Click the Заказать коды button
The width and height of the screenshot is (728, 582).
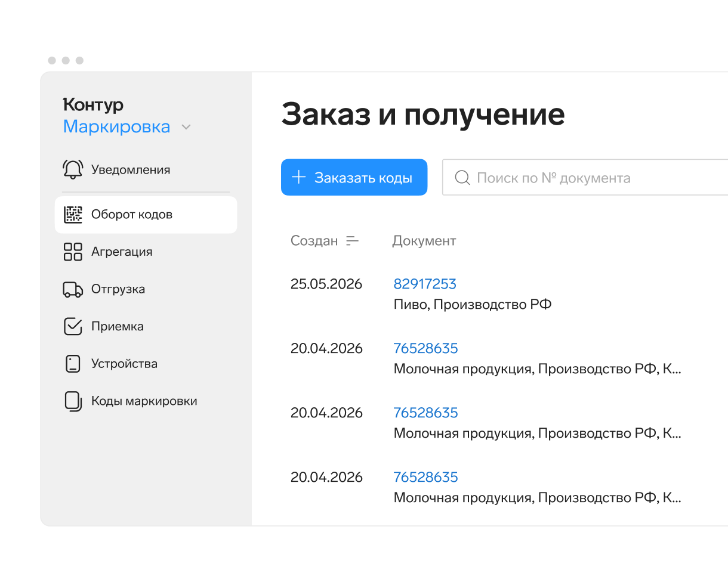click(x=354, y=177)
